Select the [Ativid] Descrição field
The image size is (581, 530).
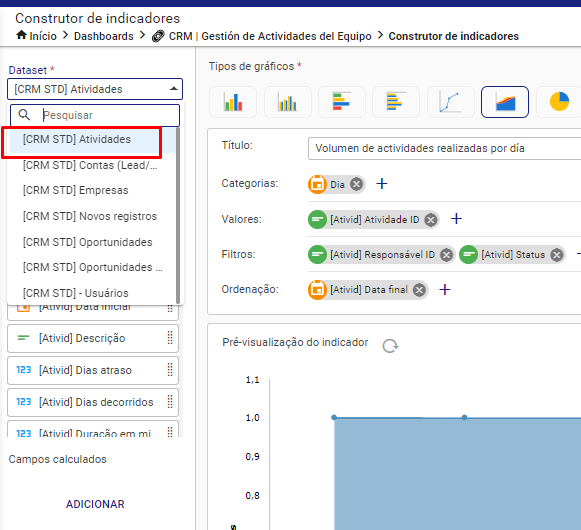click(93, 338)
